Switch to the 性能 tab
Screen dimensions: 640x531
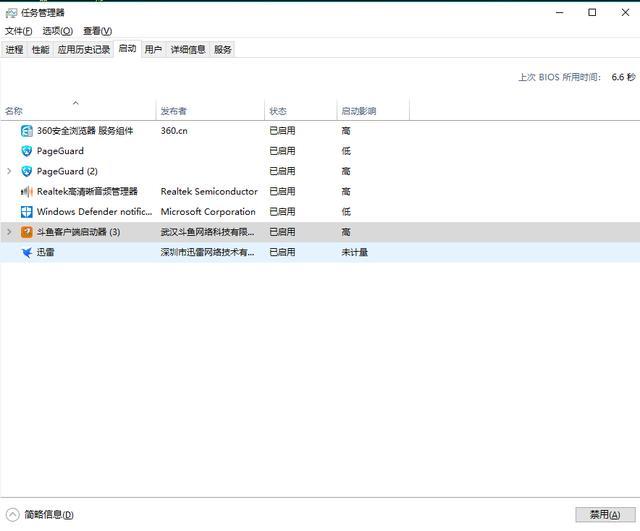tap(40, 50)
